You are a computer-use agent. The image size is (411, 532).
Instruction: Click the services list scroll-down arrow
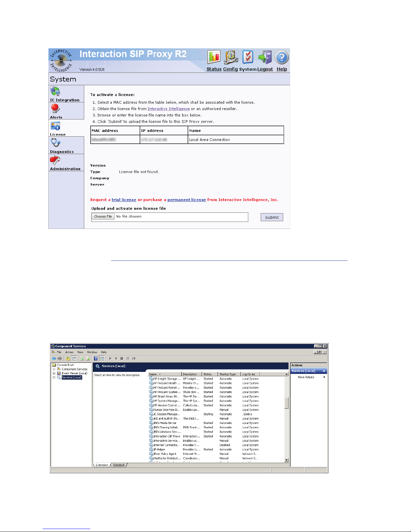coord(287,460)
